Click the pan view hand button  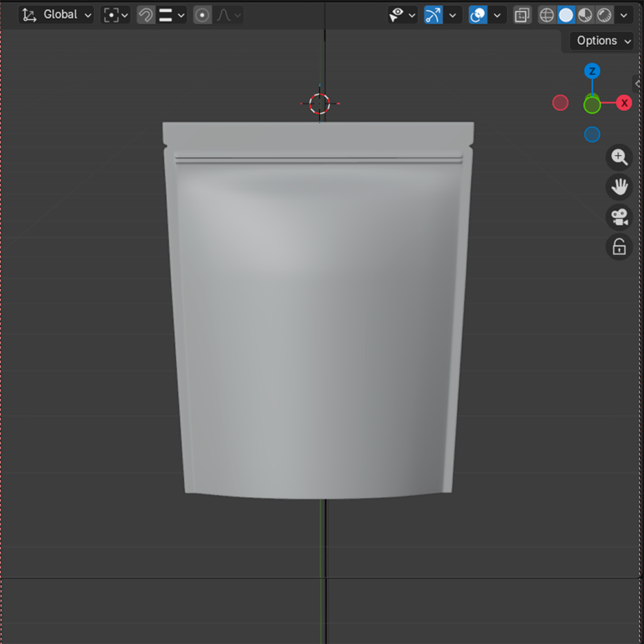click(619, 187)
